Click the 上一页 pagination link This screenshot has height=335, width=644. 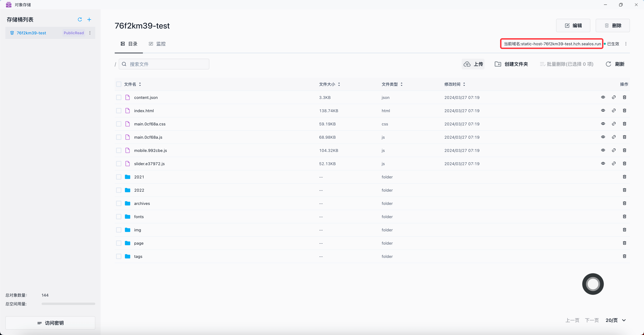click(572, 320)
